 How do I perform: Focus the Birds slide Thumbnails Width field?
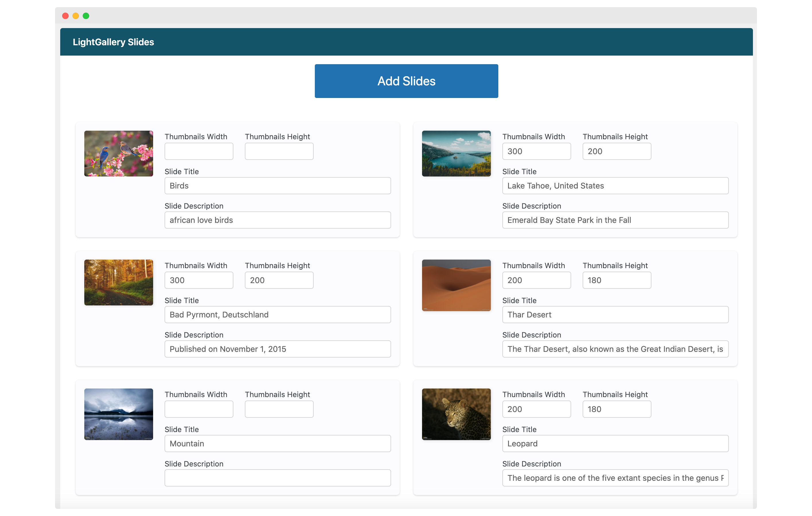[199, 151]
